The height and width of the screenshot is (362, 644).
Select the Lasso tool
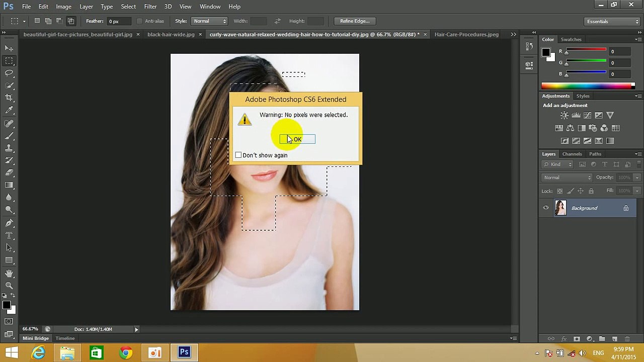click(x=9, y=73)
